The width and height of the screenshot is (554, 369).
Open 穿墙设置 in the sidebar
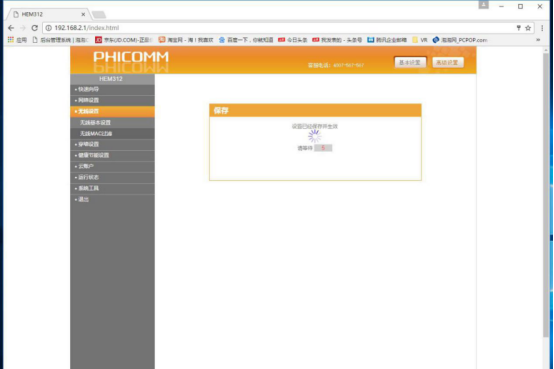(112, 144)
